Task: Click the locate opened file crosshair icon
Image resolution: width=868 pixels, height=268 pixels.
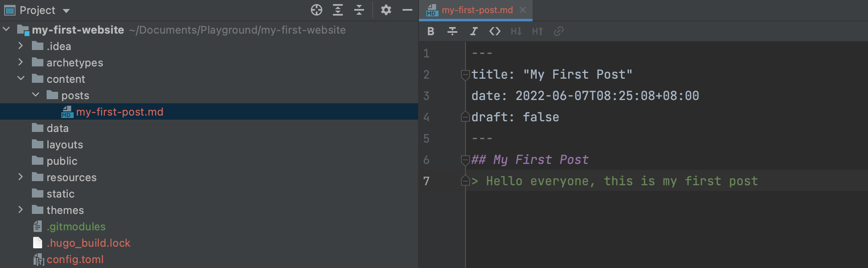Action: [x=316, y=10]
